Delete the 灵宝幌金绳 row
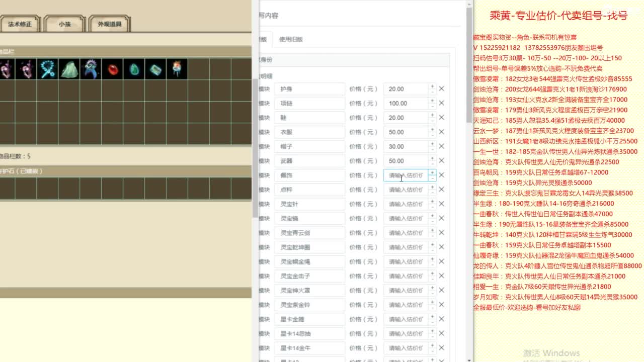 pyautogui.click(x=441, y=261)
